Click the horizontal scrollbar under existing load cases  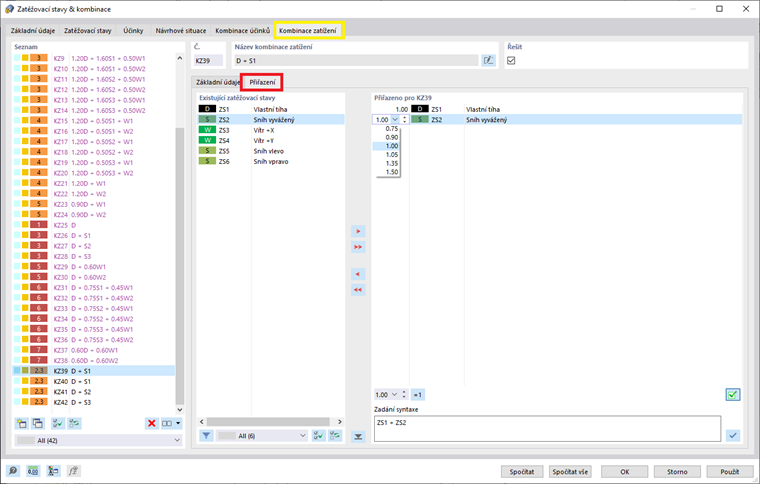[x=270, y=422]
